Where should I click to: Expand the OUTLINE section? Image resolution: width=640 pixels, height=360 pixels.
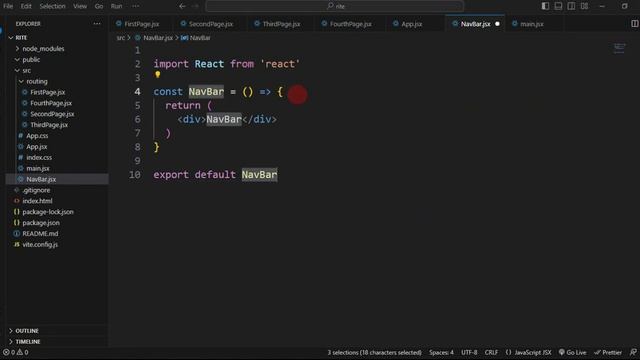tap(57, 331)
